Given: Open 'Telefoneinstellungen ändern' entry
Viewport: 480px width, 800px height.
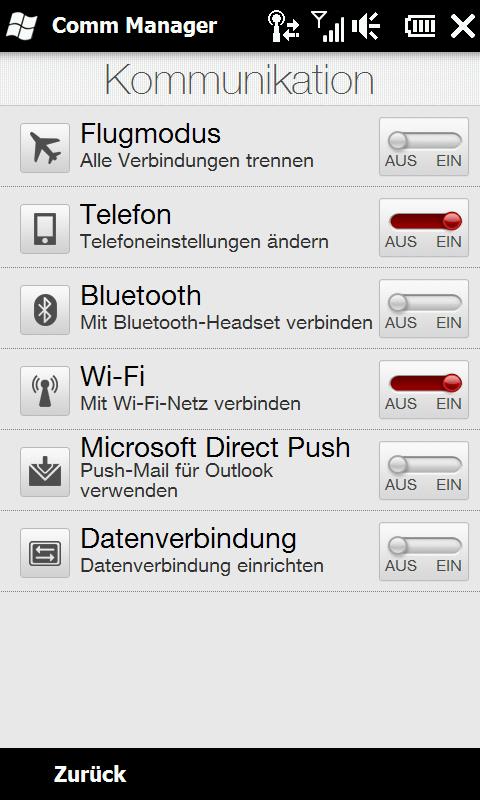Looking at the screenshot, I should 204,242.
